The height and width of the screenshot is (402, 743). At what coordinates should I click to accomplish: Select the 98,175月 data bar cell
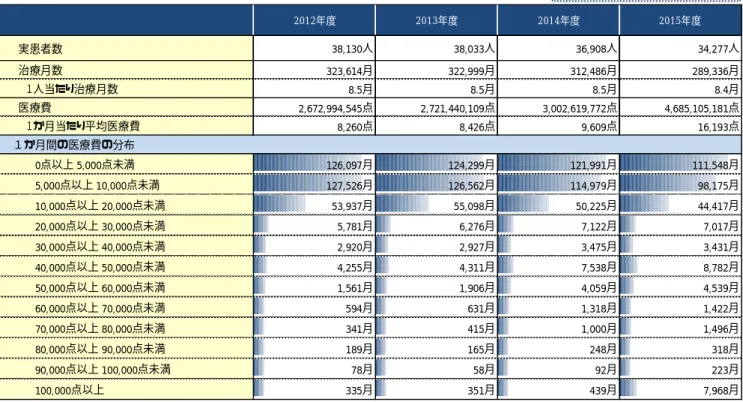coord(680,185)
